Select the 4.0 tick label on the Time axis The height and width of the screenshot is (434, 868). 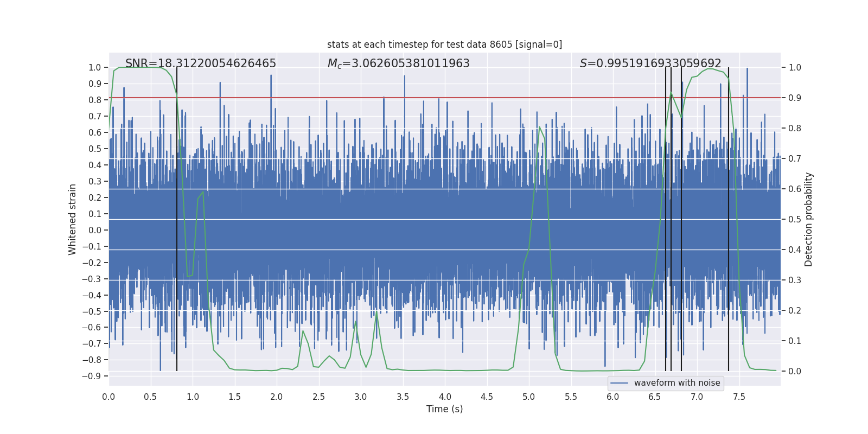(445, 397)
